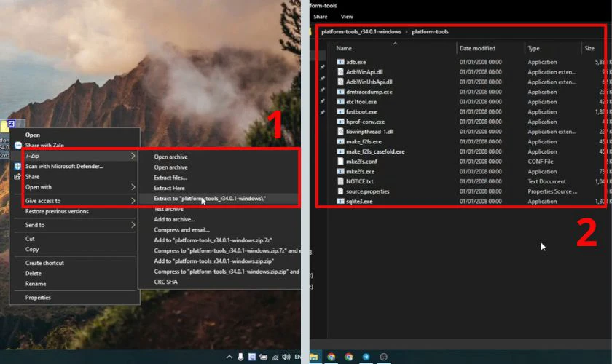Open Telegram from the taskbar
The height and width of the screenshot is (364, 612).
(366, 357)
